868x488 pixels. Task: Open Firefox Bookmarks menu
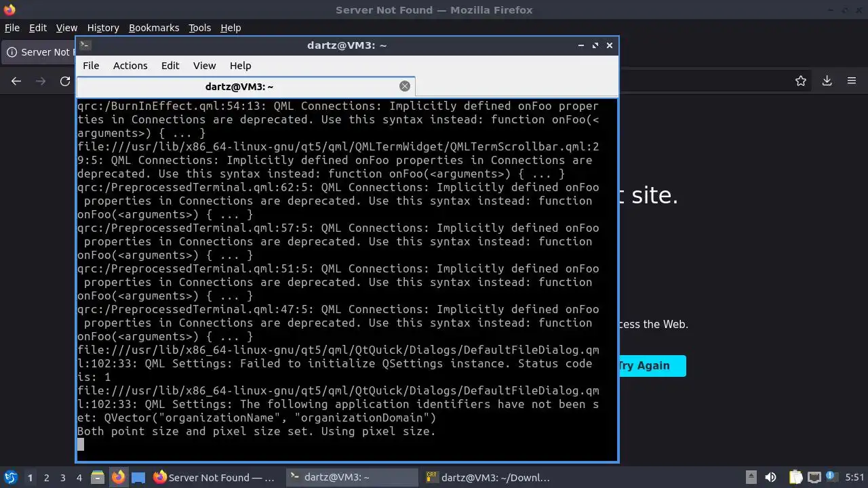pyautogui.click(x=154, y=28)
